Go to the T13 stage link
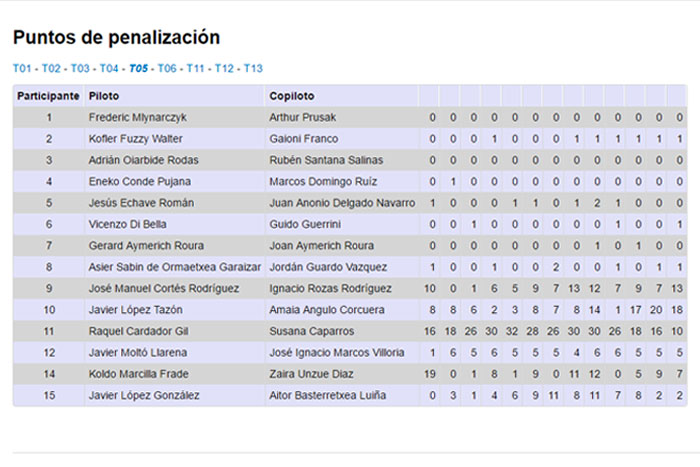The height and width of the screenshot is (467, 700). [253, 69]
